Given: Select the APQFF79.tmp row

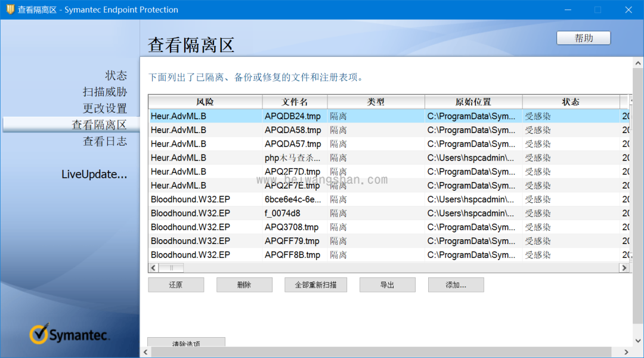Looking at the screenshot, I should (x=388, y=241).
